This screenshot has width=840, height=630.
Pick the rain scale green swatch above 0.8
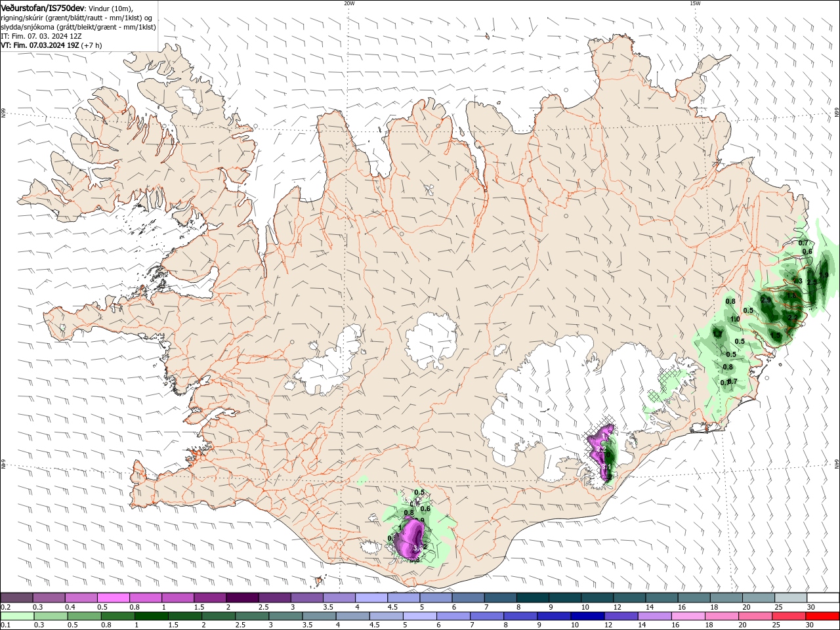118,616
